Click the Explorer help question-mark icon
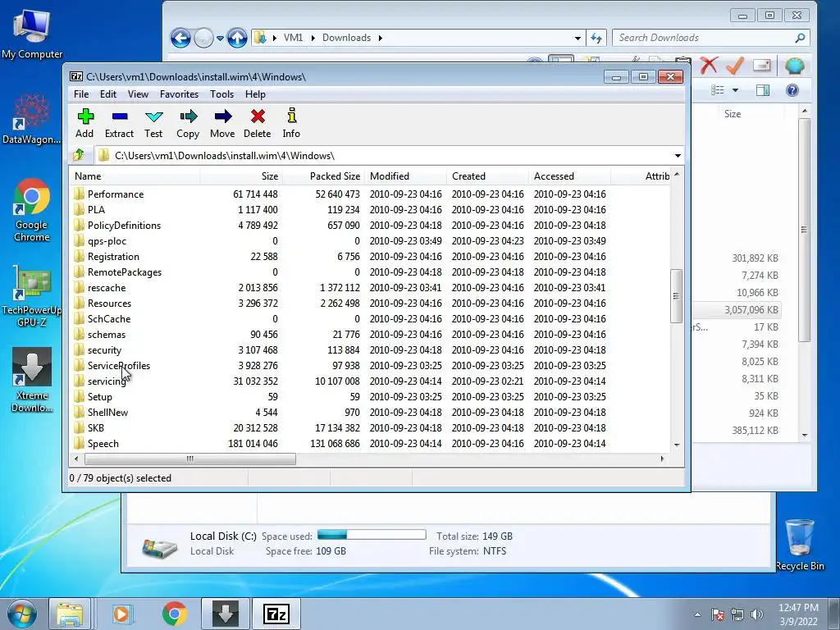840x630 pixels. pyautogui.click(x=792, y=90)
